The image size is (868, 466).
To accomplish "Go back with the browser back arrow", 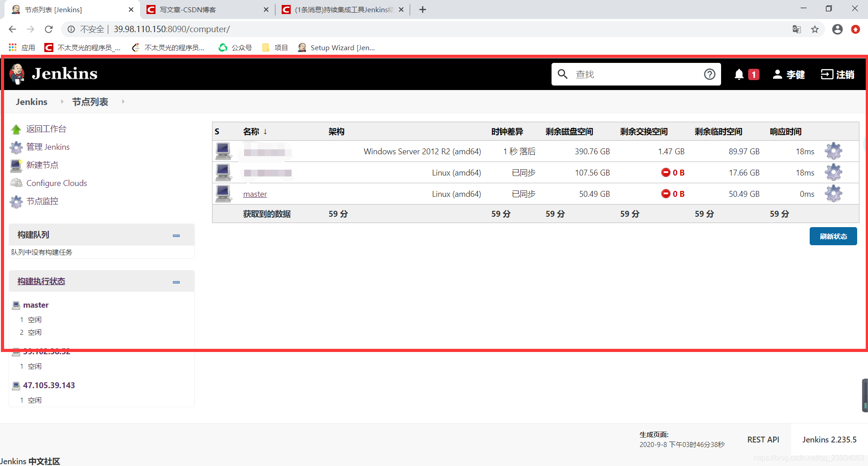I will pos(12,29).
